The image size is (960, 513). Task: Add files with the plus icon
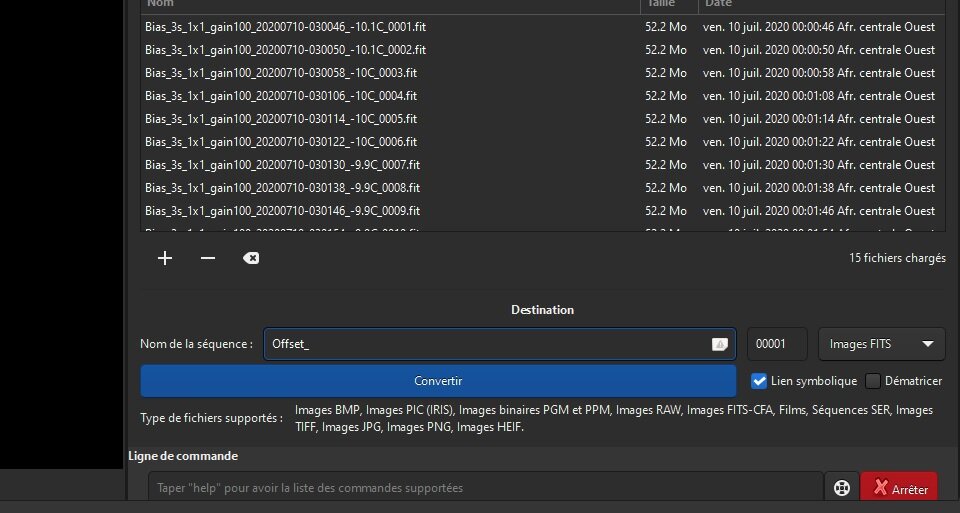(x=165, y=258)
